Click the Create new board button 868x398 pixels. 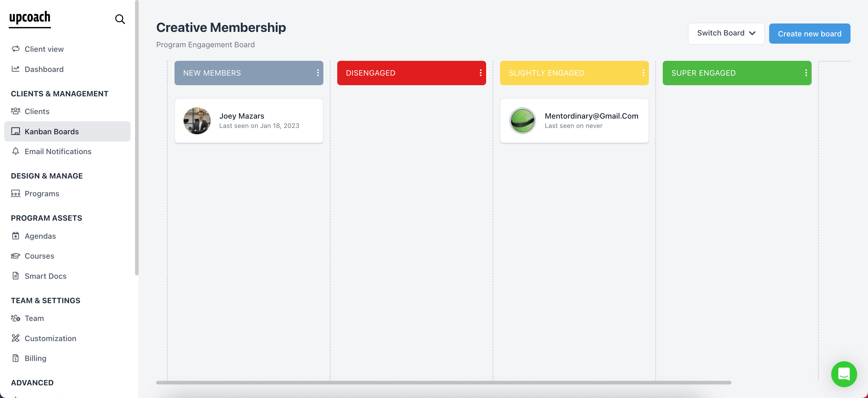click(x=810, y=33)
